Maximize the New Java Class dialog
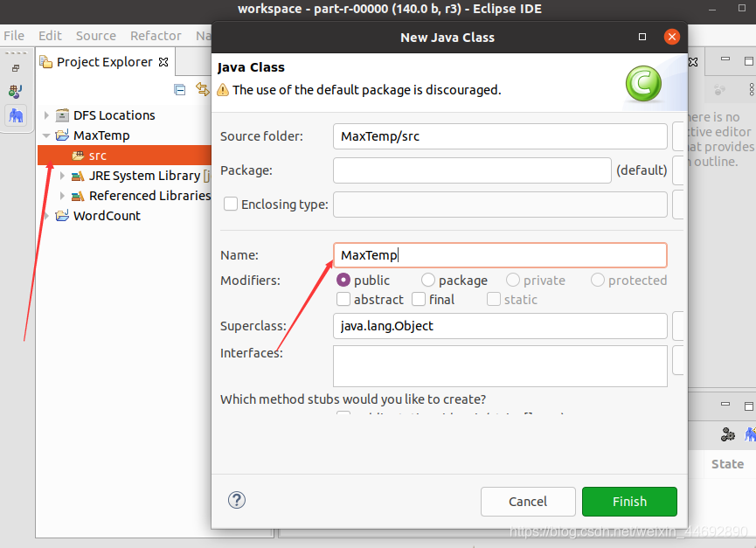This screenshot has width=756, height=548. (642, 37)
